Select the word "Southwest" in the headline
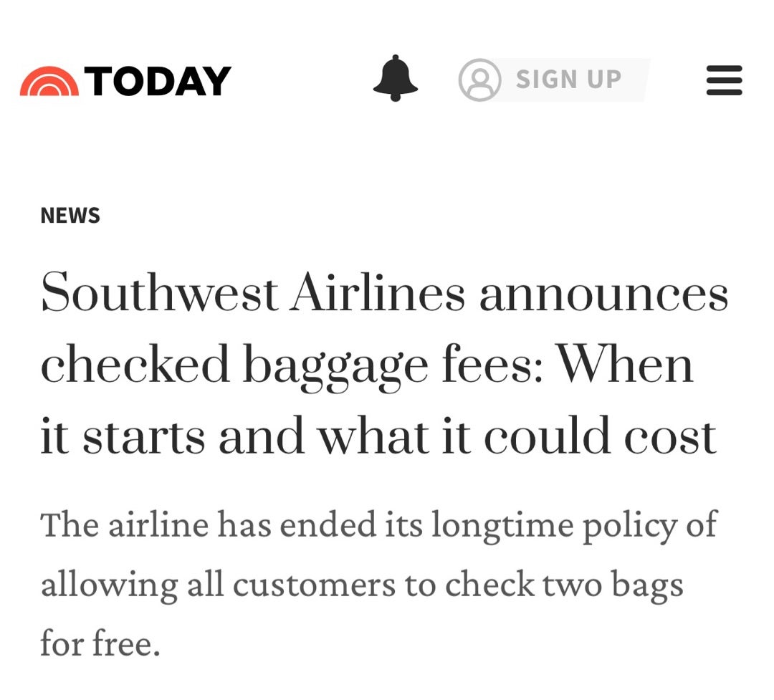 (x=159, y=294)
